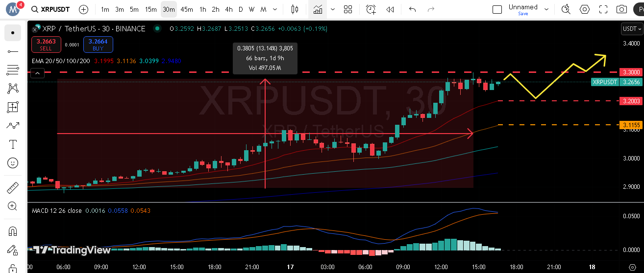644x273 pixels.
Task: Select the ruler measure tool
Action: tap(13, 187)
